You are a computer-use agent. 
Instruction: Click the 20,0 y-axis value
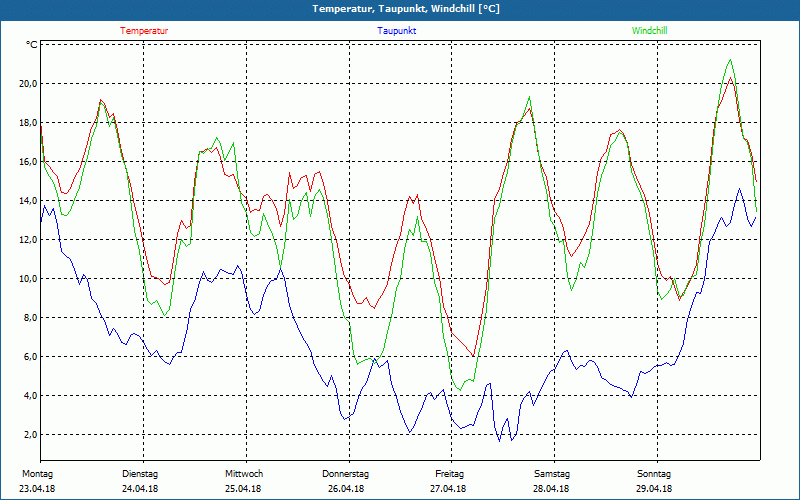[x=29, y=84]
